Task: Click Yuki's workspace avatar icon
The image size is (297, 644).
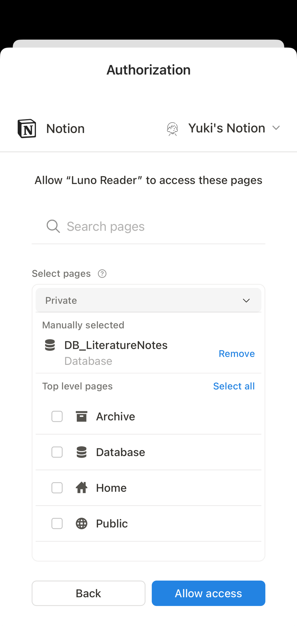Action: click(x=172, y=129)
